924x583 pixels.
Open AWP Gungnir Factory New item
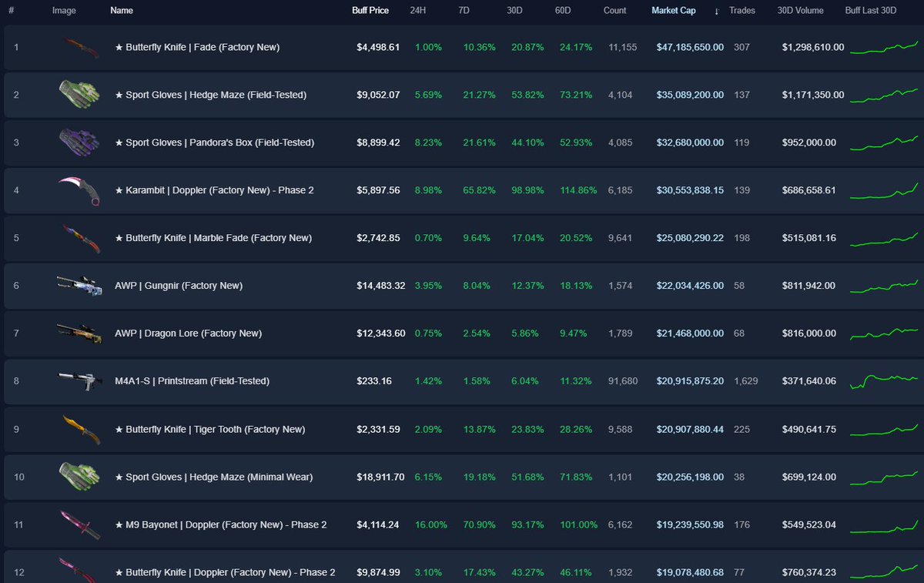coord(179,286)
